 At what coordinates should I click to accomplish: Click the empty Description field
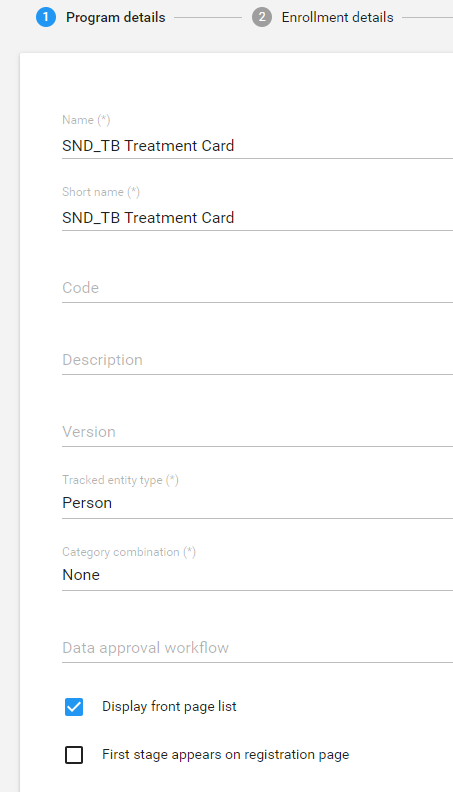point(258,360)
